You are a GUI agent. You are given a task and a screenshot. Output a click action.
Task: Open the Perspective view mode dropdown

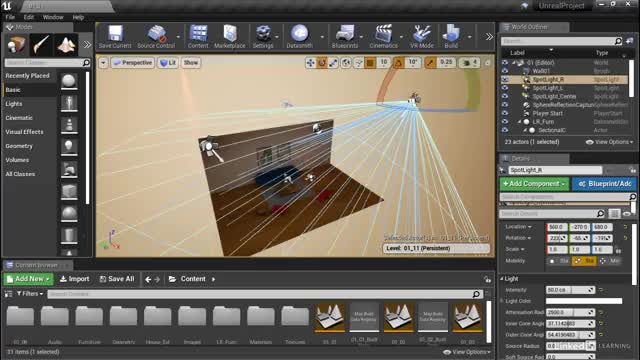click(x=133, y=63)
